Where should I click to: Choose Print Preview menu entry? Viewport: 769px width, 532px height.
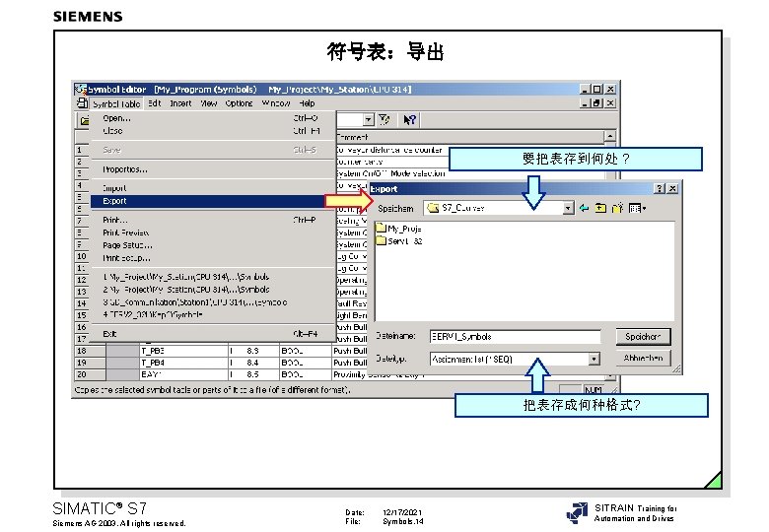[x=213, y=233]
